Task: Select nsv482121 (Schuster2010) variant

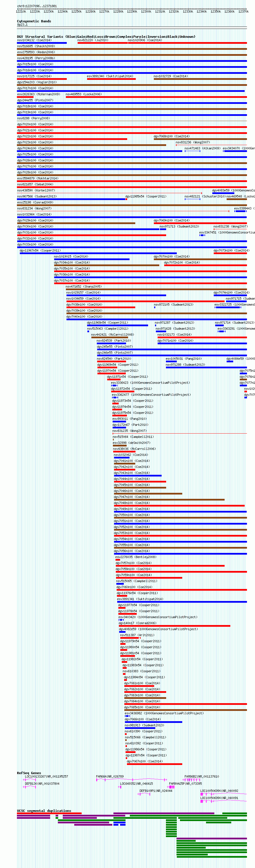Action: pos(205,196)
